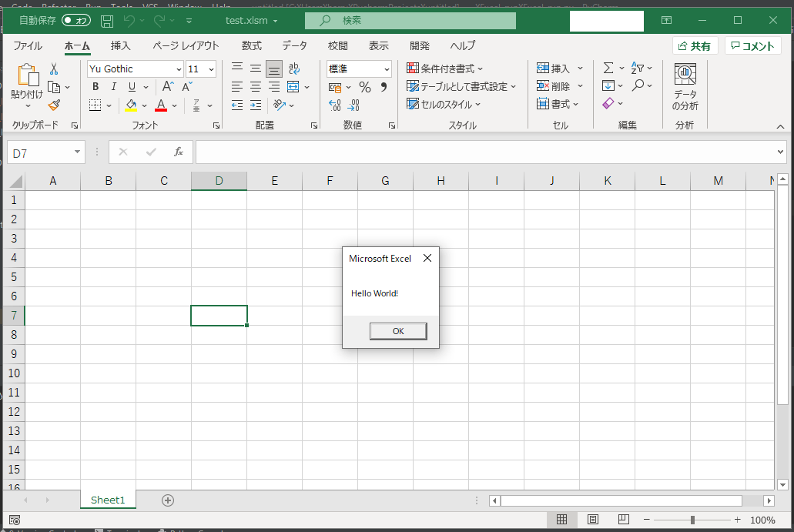This screenshot has height=532, width=794.
Task: Open the quick access toolbar customize arrow
Action: click(189, 21)
